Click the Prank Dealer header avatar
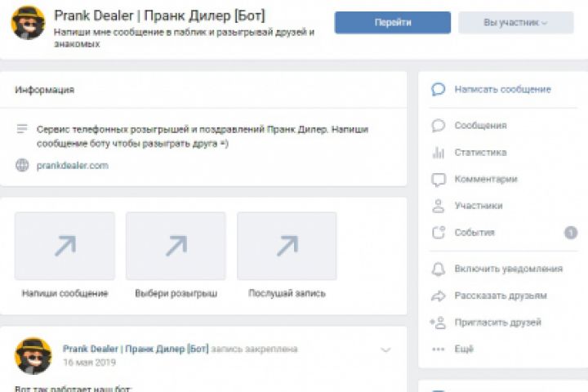Screen dimensions: 588x392 pos(29,23)
